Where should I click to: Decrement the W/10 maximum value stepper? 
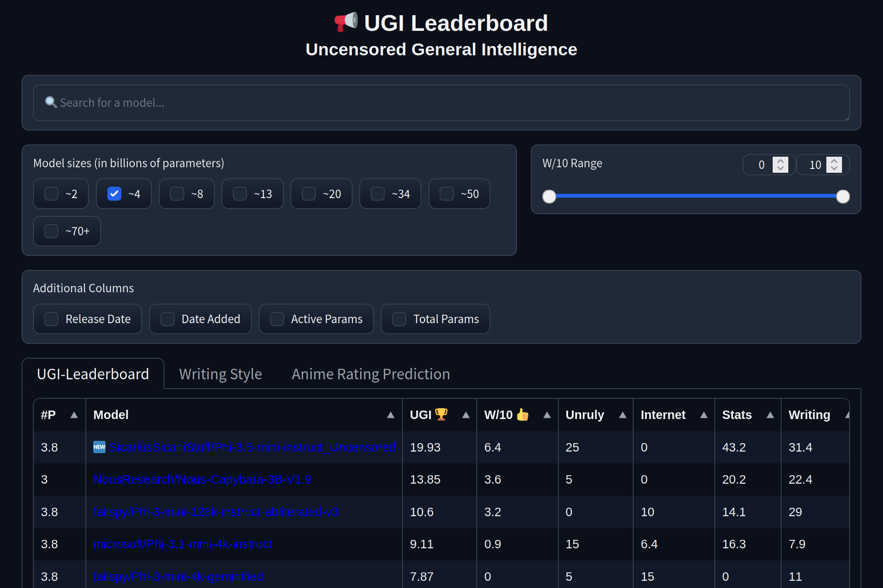[835, 168]
